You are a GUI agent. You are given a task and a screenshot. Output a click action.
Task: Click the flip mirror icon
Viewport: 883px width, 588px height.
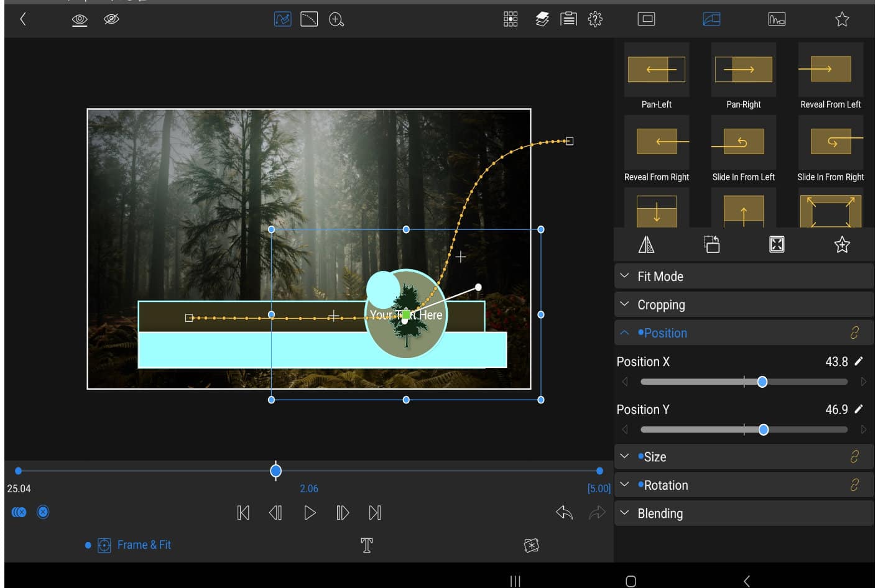[646, 245]
